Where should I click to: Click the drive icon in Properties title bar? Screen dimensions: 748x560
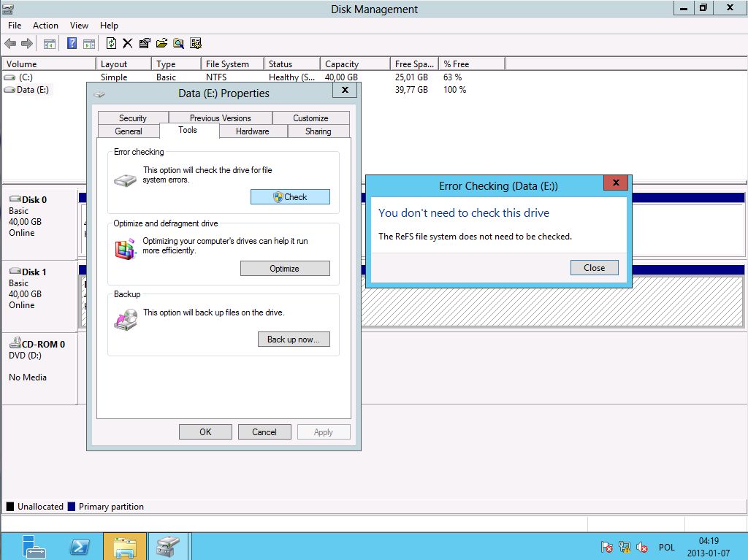pyautogui.click(x=99, y=94)
